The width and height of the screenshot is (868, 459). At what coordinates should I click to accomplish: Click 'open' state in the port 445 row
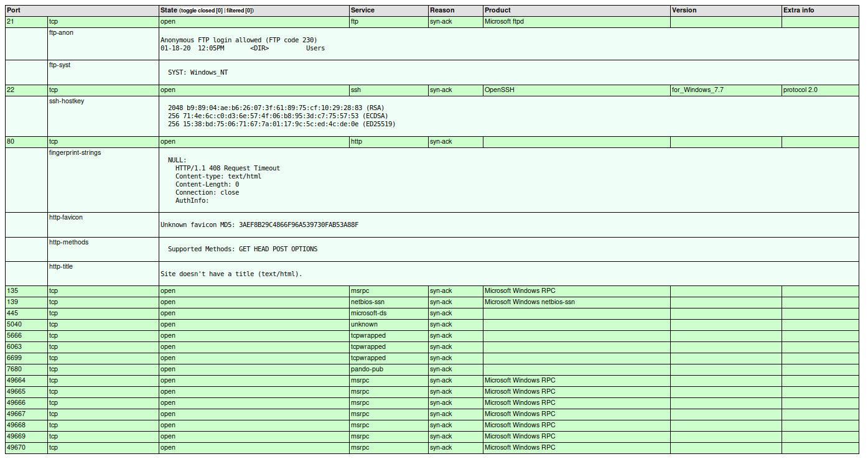(168, 313)
